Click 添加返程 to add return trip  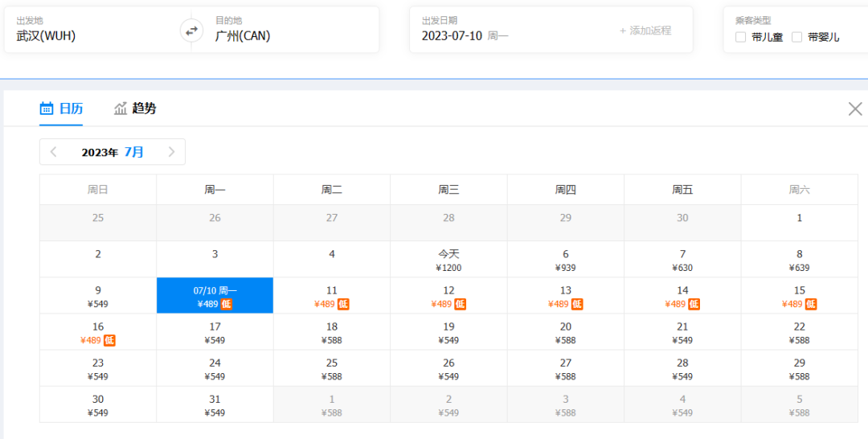tap(645, 31)
